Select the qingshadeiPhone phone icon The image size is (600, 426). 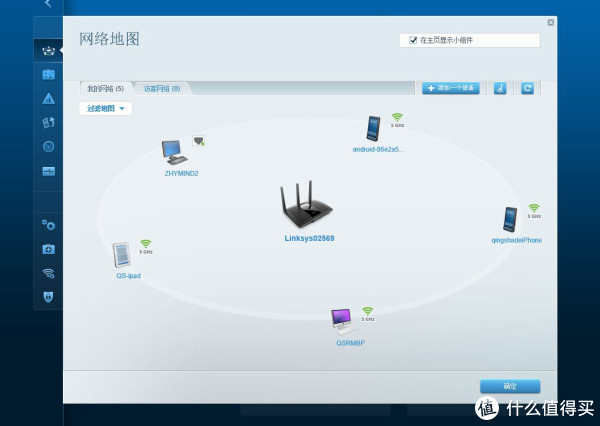[x=510, y=219]
